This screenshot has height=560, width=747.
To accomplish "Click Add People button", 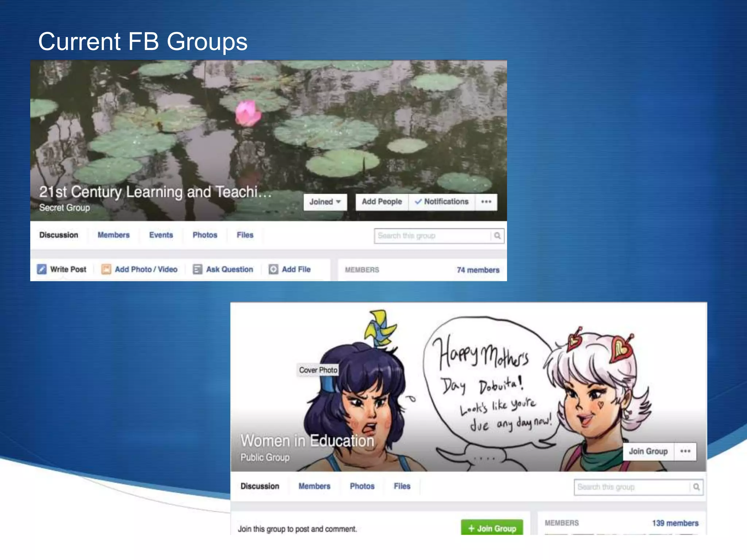I will [x=382, y=202].
